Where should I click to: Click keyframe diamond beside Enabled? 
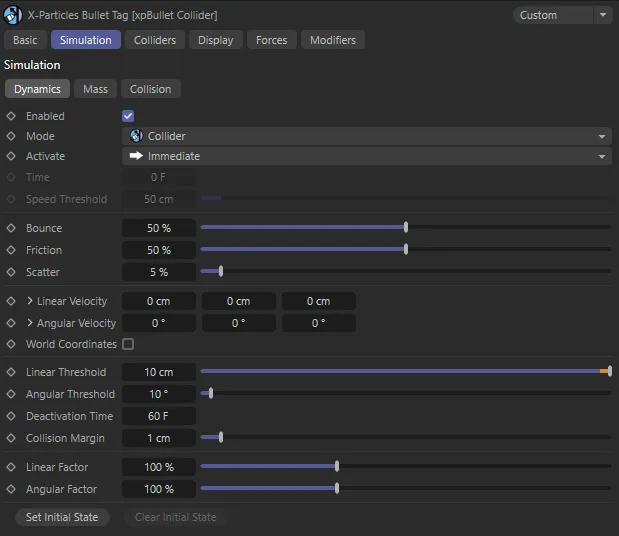pyautogui.click(x=11, y=116)
